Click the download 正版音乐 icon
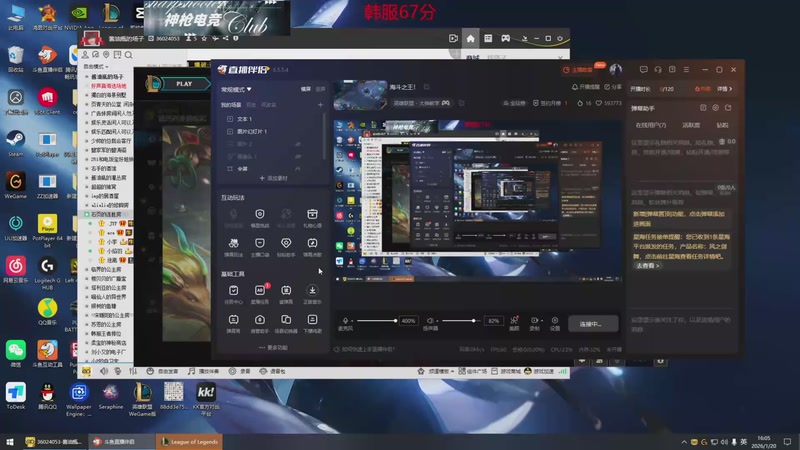 (312, 290)
